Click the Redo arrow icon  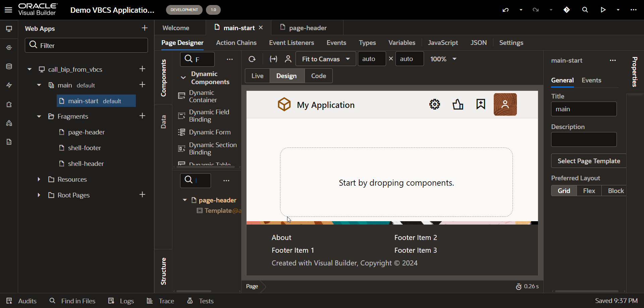point(536,10)
